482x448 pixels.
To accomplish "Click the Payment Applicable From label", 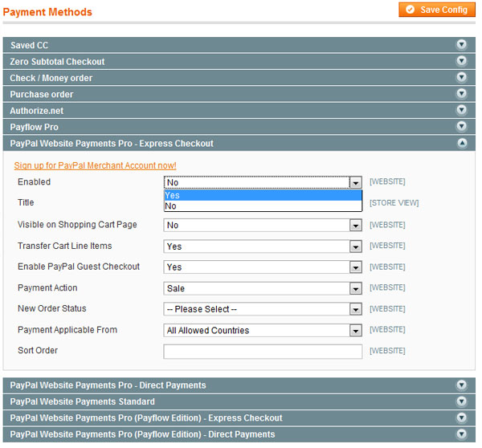I will [67, 330].
